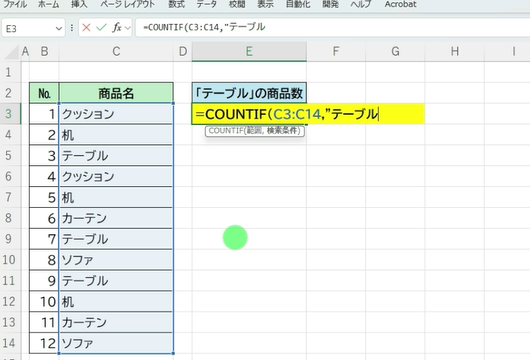Select the クッション cell in row 3
Viewport: 530px width, 360px height.
[x=116, y=114]
